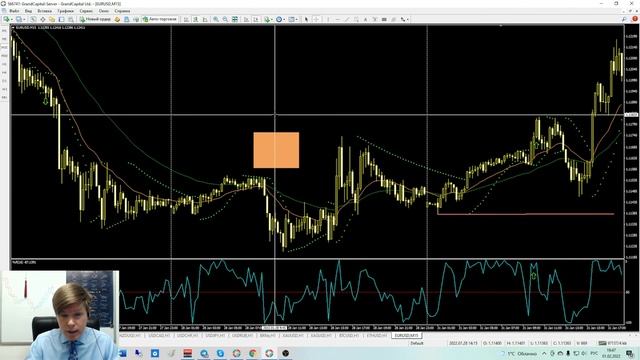Image resolution: width=640 pixels, height=360 pixels.
Task: Open a new chart from the toolbar
Action: 6,19
